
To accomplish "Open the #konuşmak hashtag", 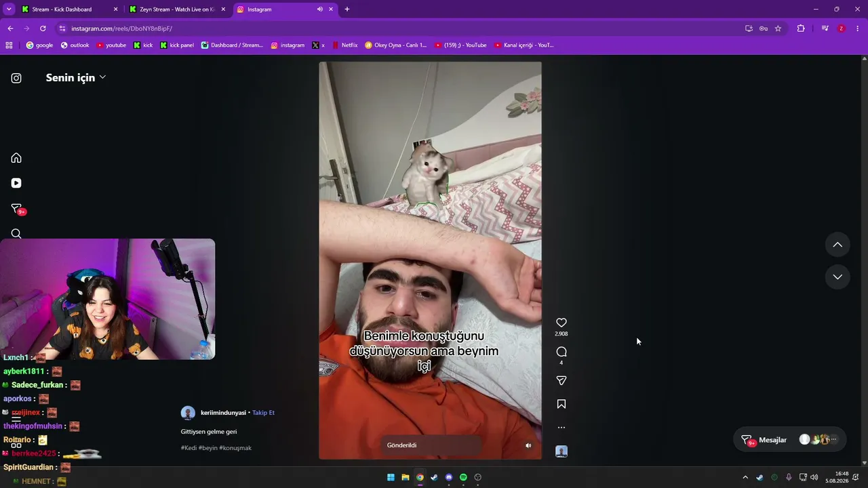I will (x=235, y=448).
